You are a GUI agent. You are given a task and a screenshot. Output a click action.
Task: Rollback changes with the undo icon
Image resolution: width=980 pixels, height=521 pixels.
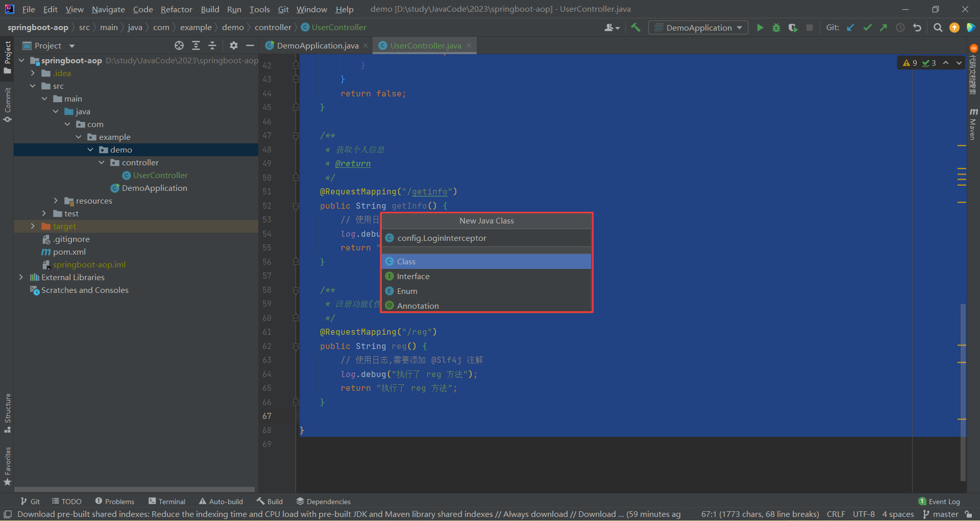[917, 28]
